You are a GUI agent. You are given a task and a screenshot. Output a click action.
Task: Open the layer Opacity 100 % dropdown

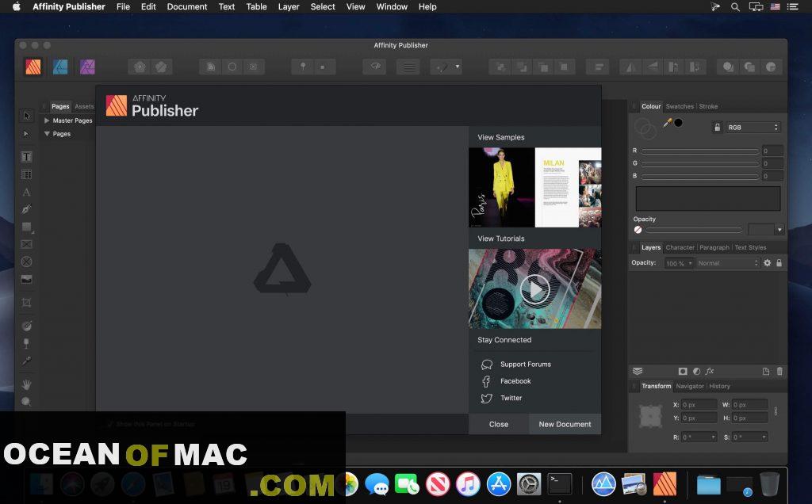click(x=679, y=263)
